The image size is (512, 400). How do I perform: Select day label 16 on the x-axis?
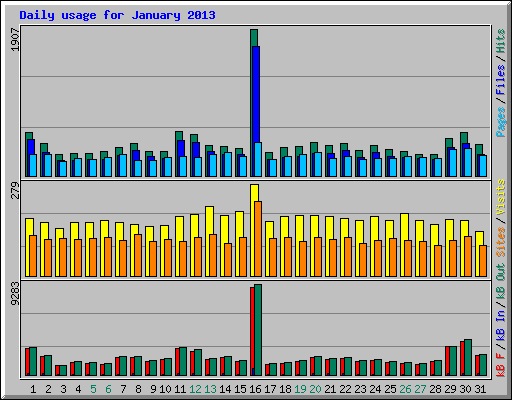[x=255, y=389]
